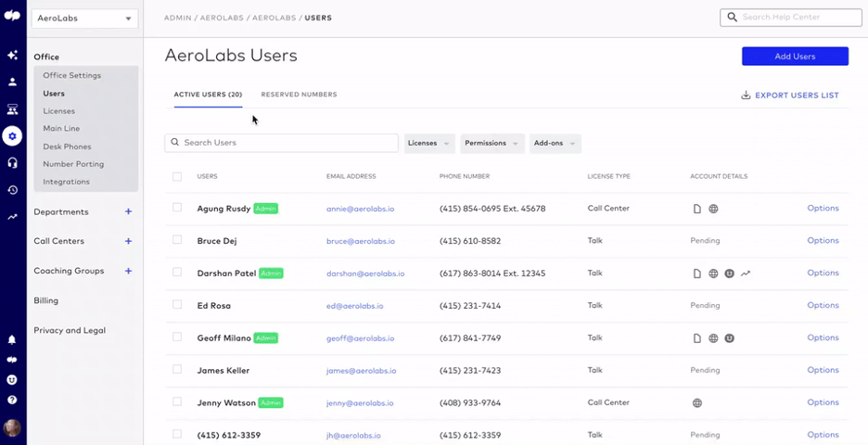
Task: Open the Licenses filter dropdown
Action: (429, 144)
